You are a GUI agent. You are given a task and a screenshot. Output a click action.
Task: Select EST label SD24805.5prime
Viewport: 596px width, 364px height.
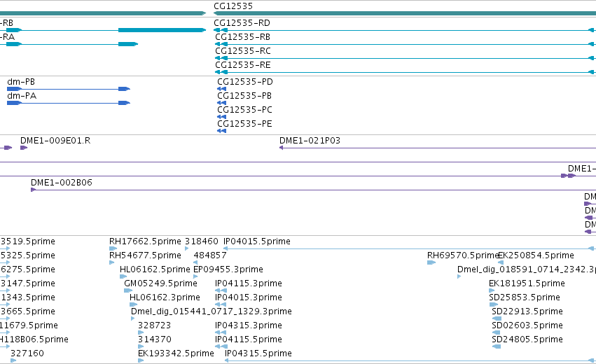pyautogui.click(x=527, y=340)
